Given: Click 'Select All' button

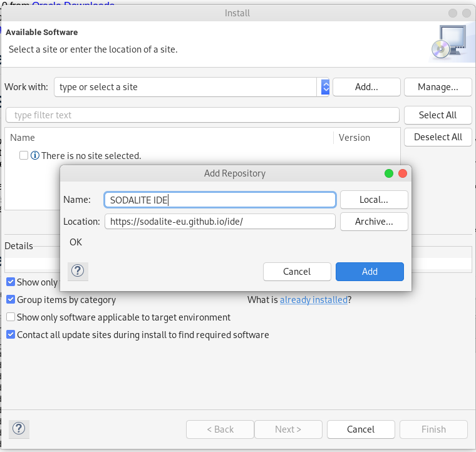Looking at the screenshot, I should (x=438, y=115).
